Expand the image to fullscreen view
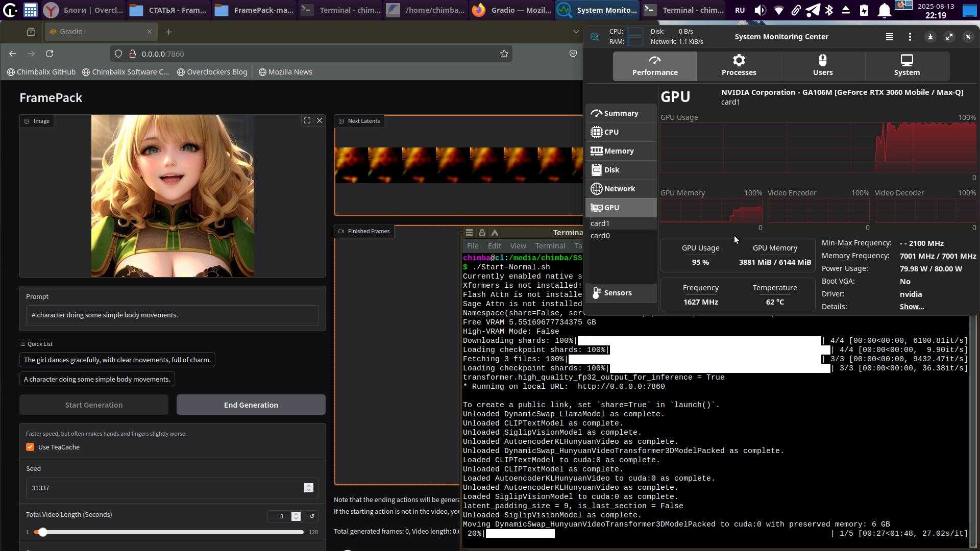Image resolution: width=980 pixels, height=551 pixels. pyautogui.click(x=307, y=121)
